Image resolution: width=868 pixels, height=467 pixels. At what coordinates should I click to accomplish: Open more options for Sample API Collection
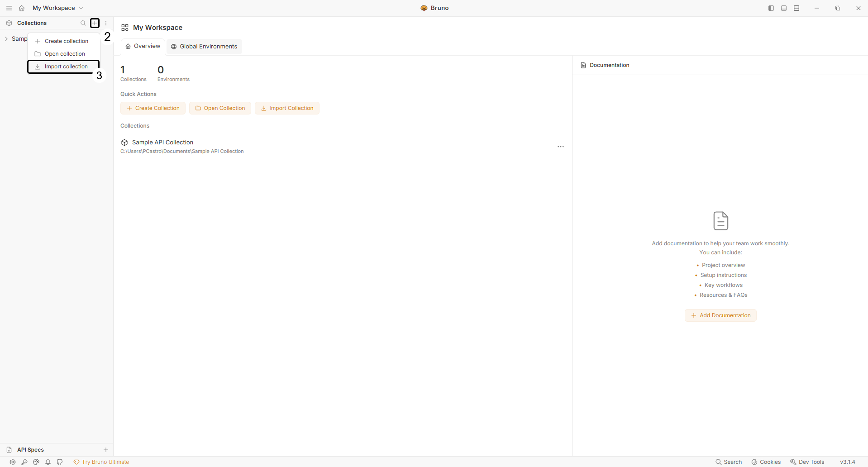click(561, 147)
